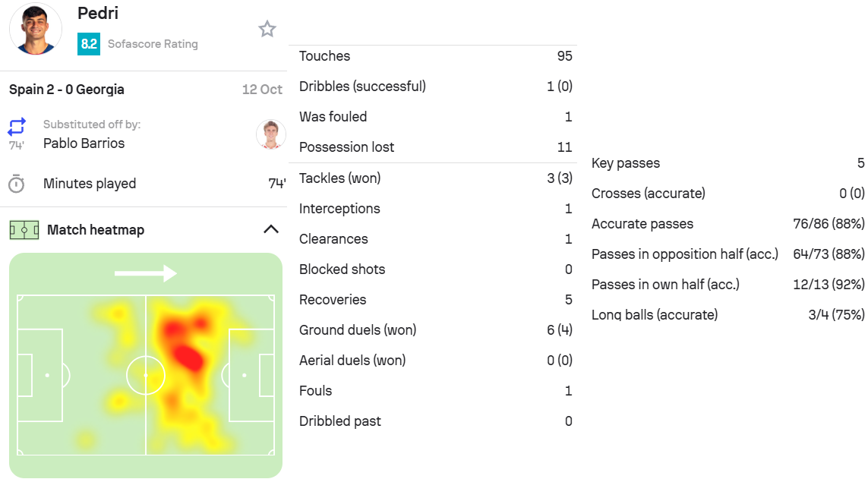Click the Sofascore Rating label

153,44
